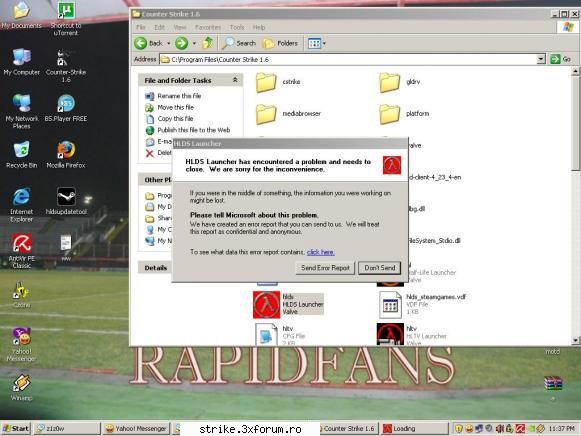Open the Tools menu
Viewport: 581px width, 436px height.
237,27
